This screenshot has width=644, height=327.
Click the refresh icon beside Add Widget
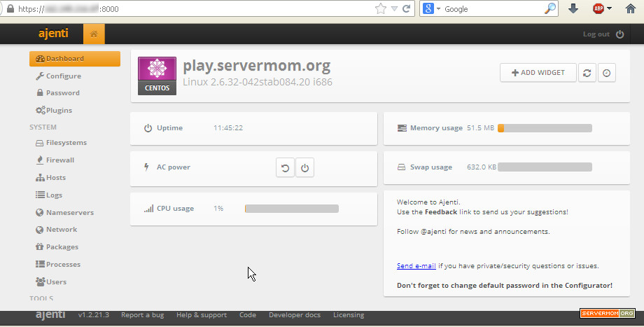[587, 73]
